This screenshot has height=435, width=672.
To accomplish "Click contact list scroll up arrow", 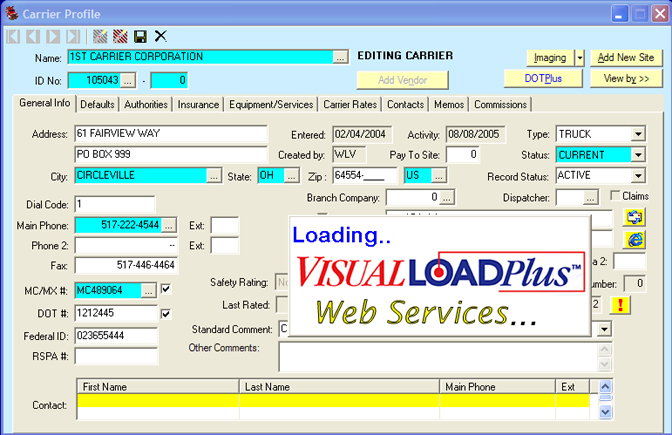I will (605, 387).
